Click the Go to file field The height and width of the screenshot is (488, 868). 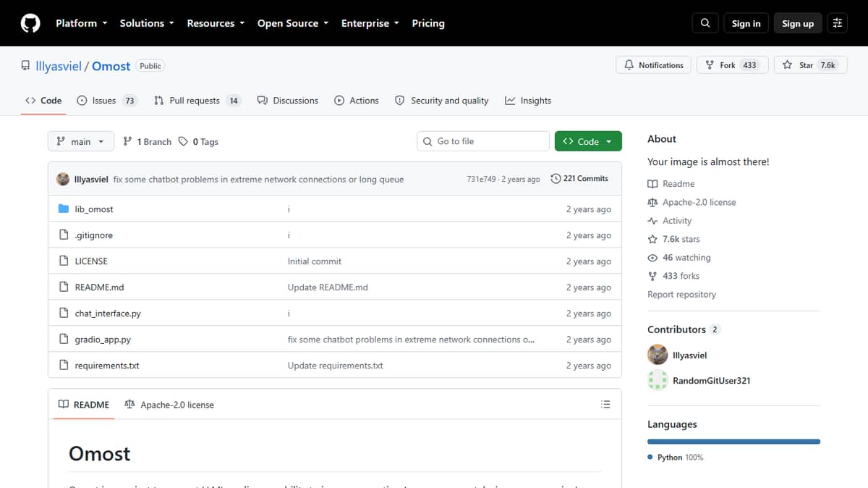click(x=483, y=141)
